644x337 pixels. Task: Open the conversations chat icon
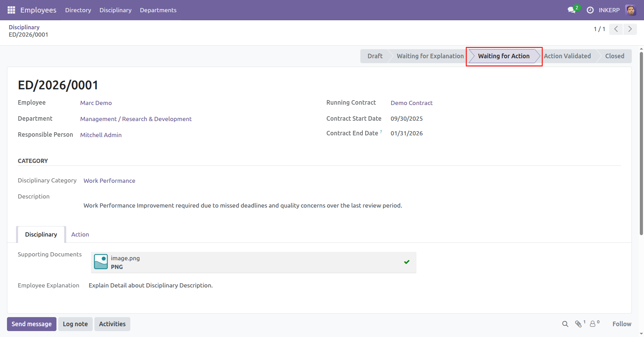(572, 10)
